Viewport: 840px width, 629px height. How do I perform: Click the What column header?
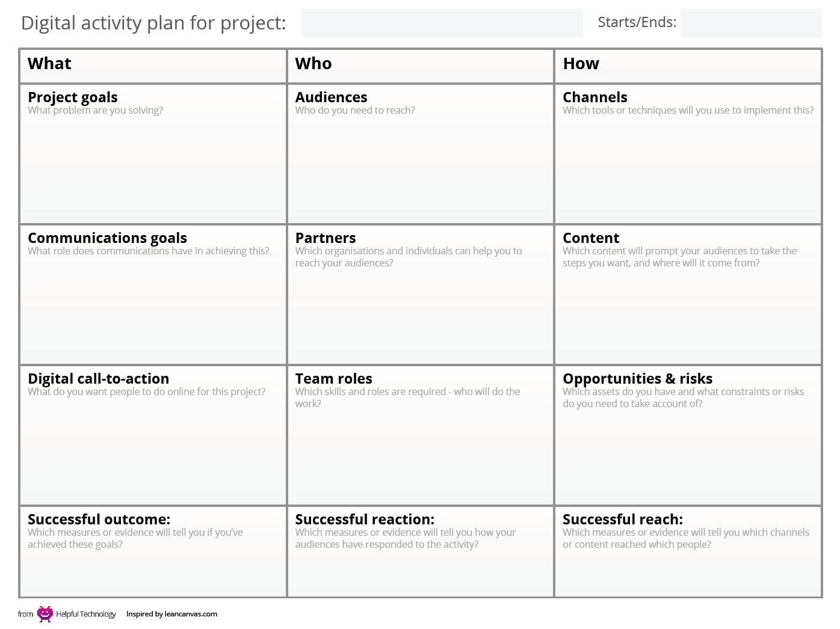click(x=153, y=66)
